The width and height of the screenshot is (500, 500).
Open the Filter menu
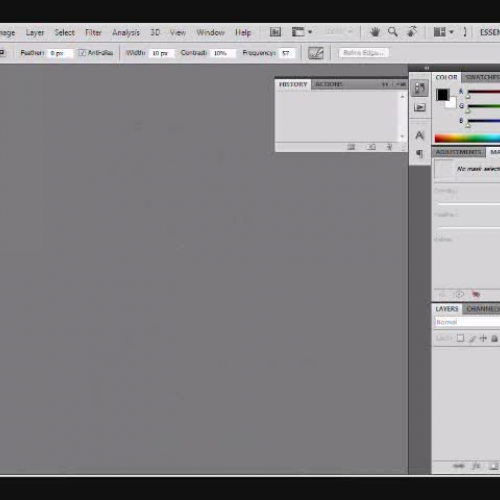point(93,32)
